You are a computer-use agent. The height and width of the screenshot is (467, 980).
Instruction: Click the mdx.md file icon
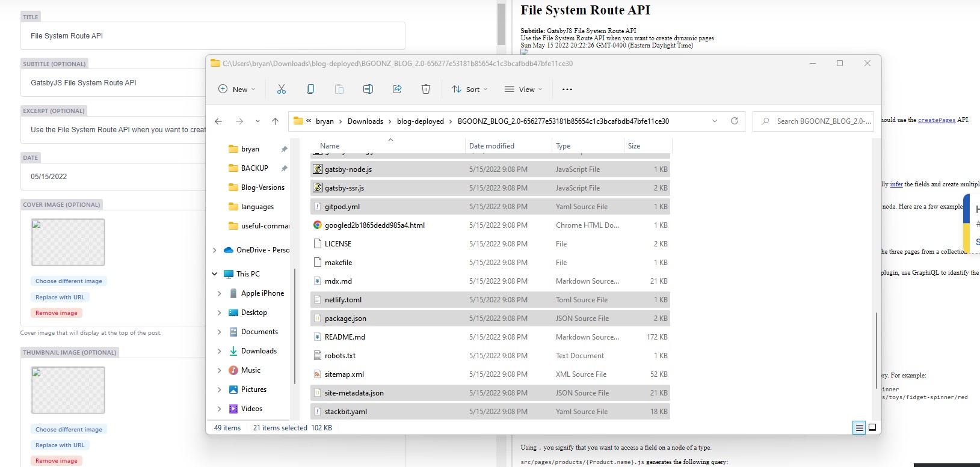click(x=318, y=281)
